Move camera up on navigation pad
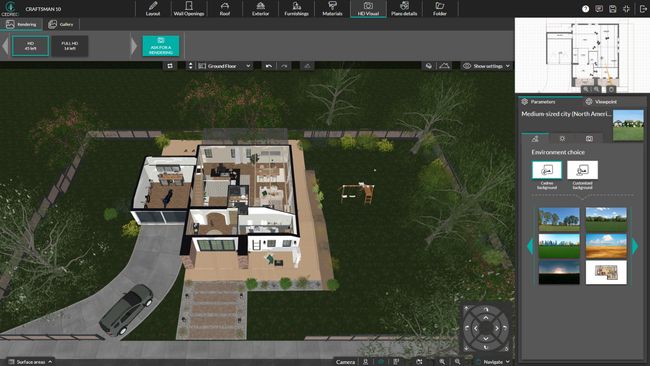This screenshot has height=366, width=650. (486, 318)
